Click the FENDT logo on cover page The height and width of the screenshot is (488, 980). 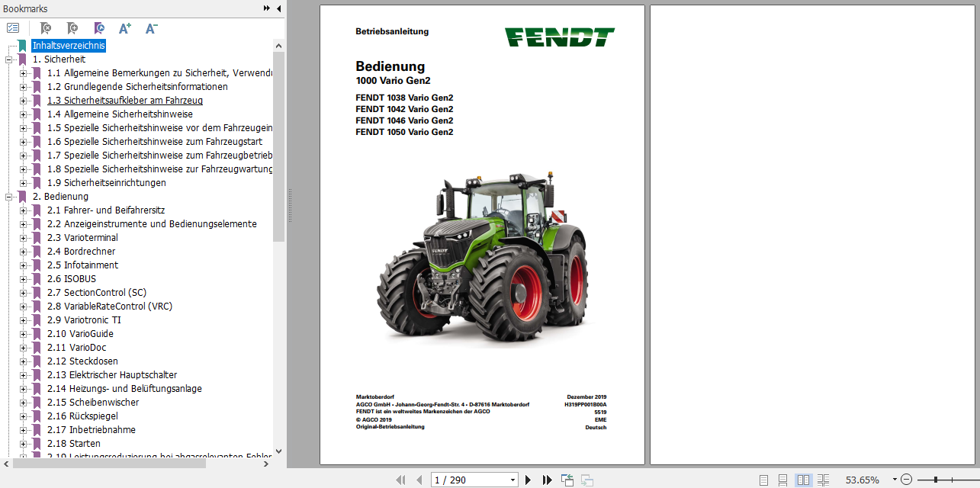click(559, 37)
